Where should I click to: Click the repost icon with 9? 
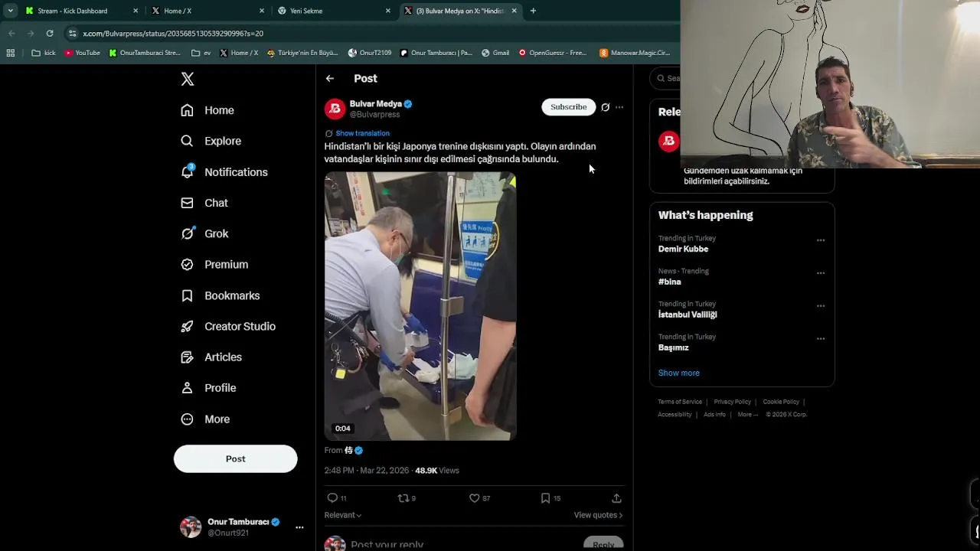pos(403,498)
